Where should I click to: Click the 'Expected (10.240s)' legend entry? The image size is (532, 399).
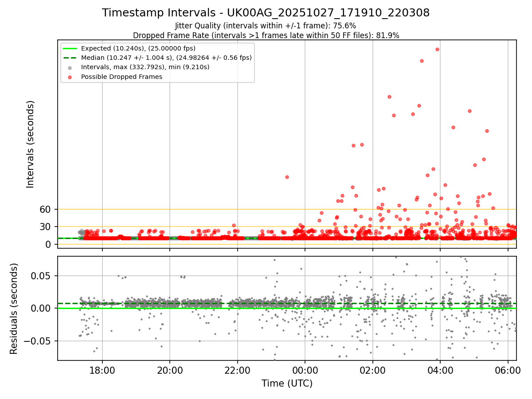pyautogui.click(x=138, y=48)
